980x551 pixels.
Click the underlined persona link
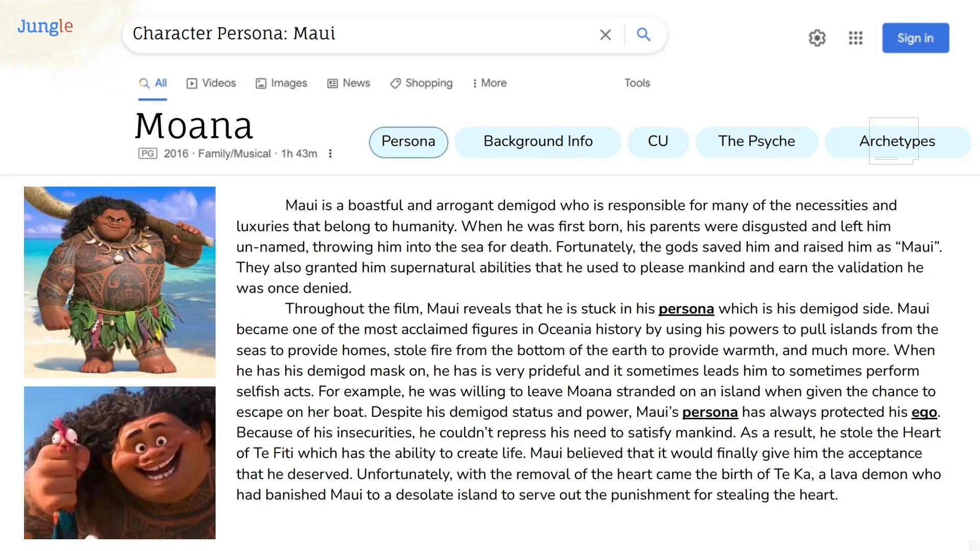click(x=686, y=309)
